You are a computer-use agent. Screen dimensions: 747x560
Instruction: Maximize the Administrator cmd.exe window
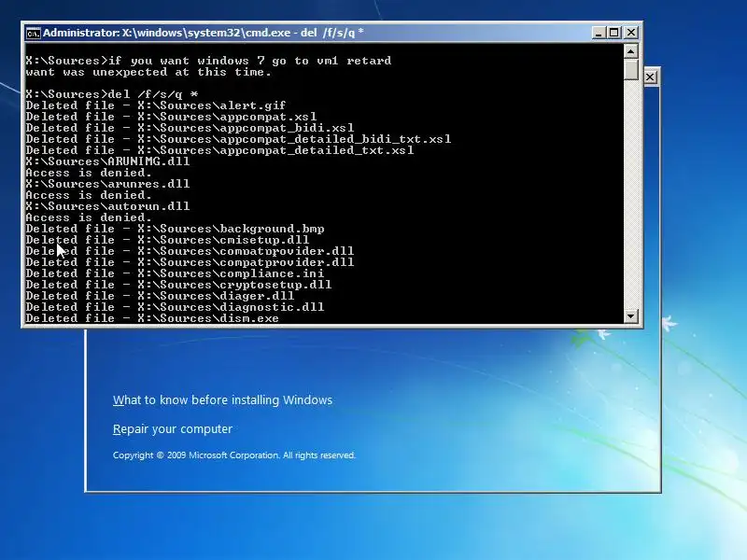coord(614,33)
